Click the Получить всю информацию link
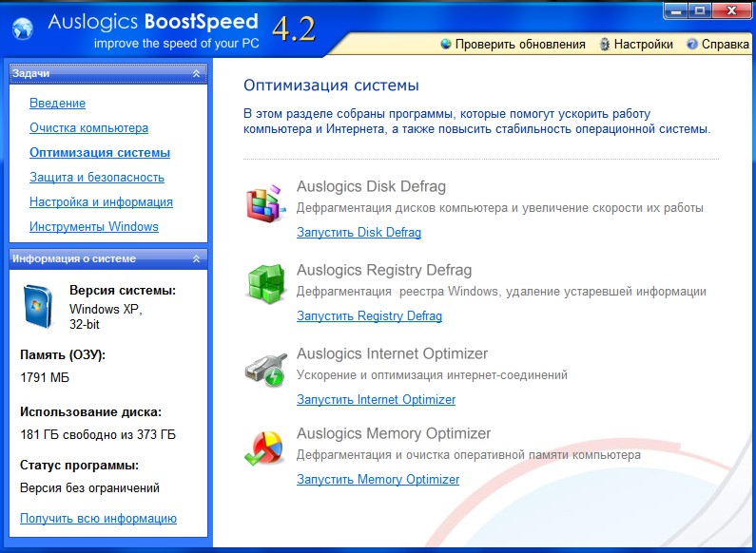This screenshot has height=553, width=756. [98, 518]
